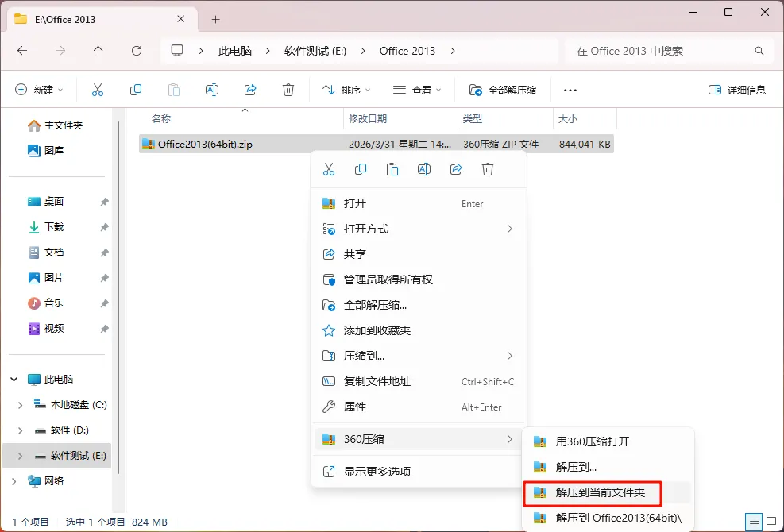Switch to details view icon in the status bar

[755, 522]
